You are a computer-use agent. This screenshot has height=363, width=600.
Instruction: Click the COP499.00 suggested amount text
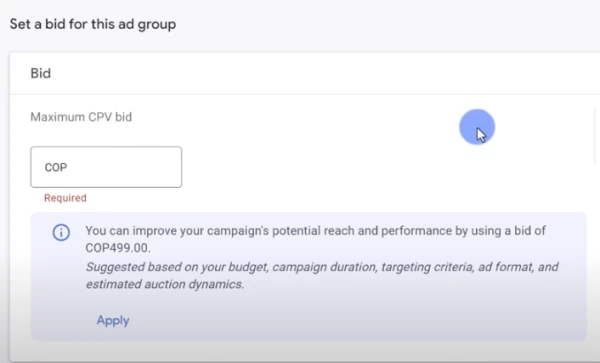(118, 248)
